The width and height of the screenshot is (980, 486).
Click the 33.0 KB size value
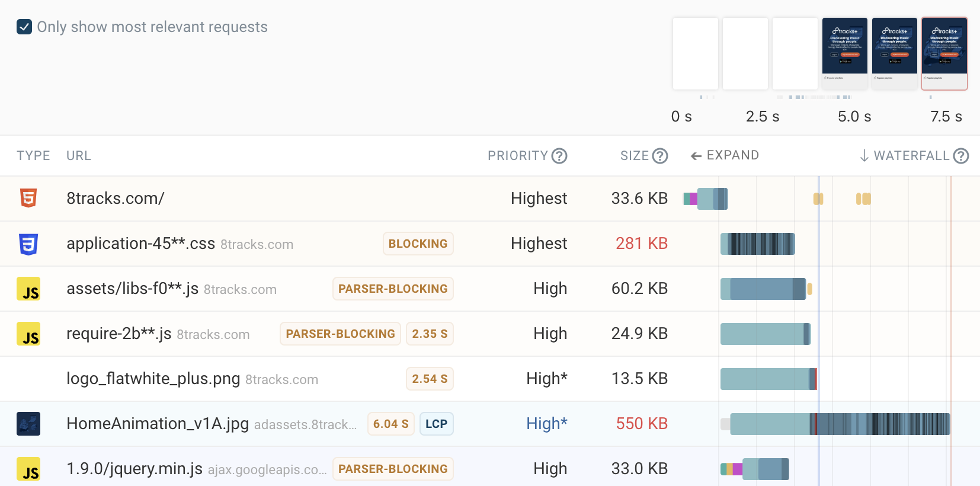point(639,469)
